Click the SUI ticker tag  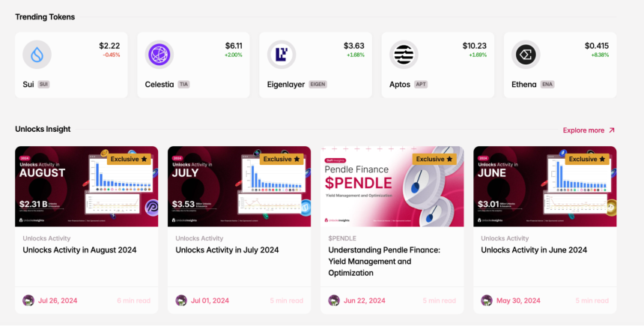tap(43, 85)
